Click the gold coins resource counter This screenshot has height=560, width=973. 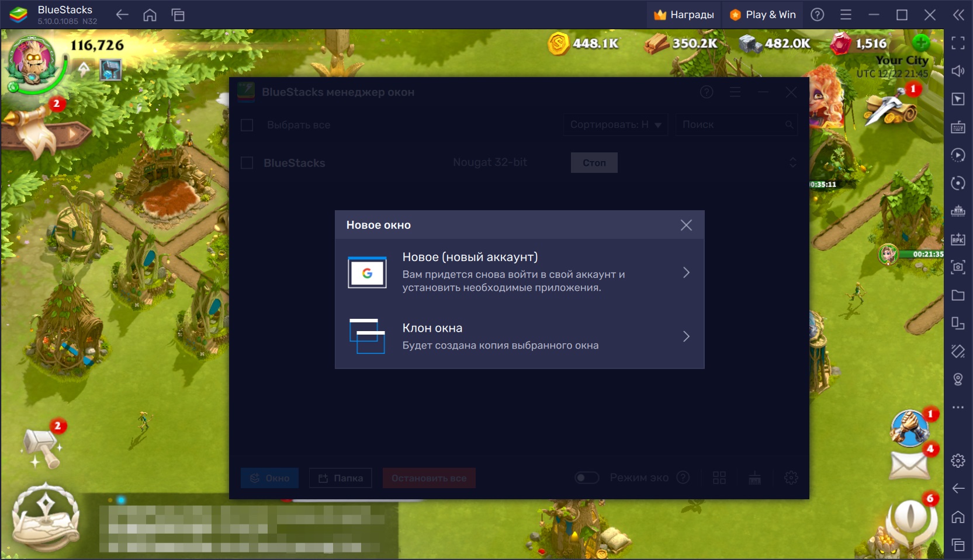tap(583, 43)
